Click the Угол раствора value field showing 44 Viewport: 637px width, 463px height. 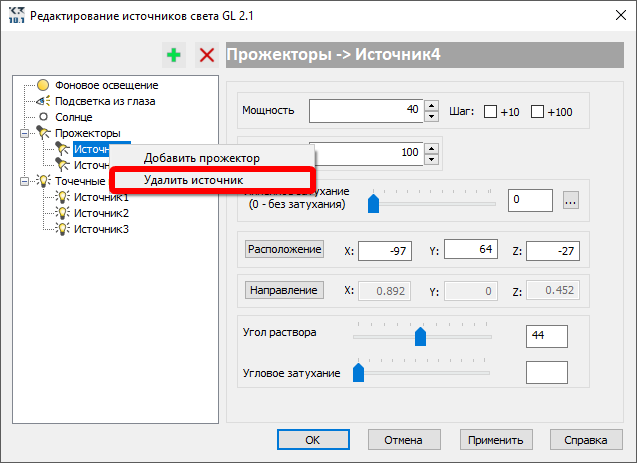[547, 336]
